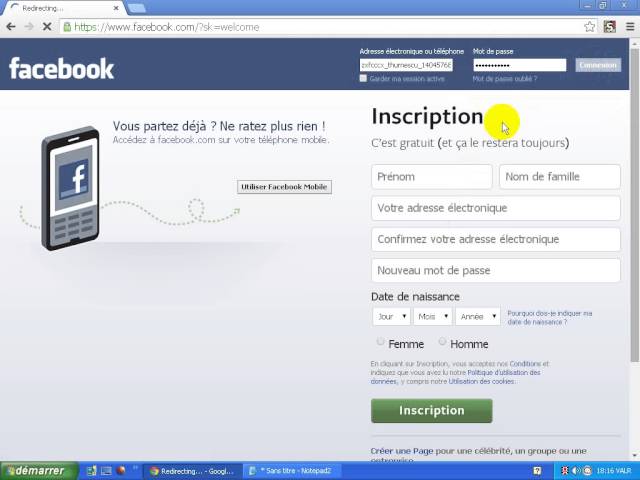Viewport: 640px width, 480px height.
Task: Open the Année birthday dropdown
Action: click(478, 316)
